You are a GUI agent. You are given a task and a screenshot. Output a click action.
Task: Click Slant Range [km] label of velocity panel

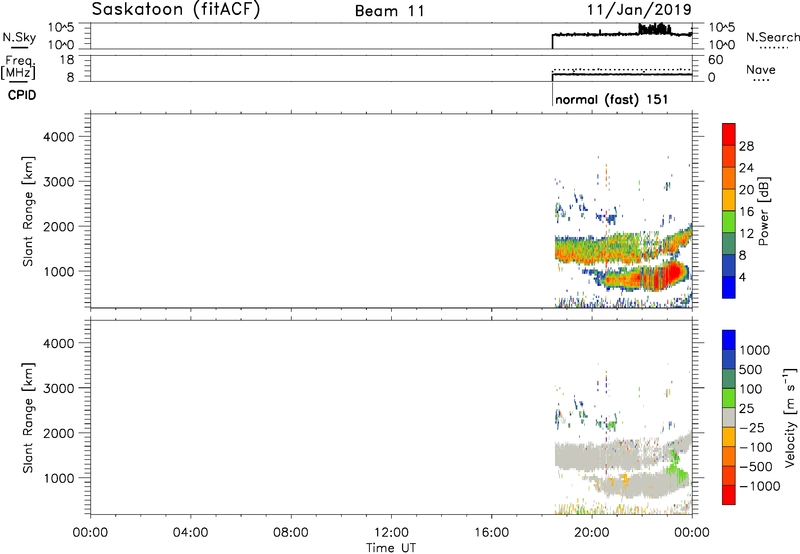pyautogui.click(x=28, y=418)
